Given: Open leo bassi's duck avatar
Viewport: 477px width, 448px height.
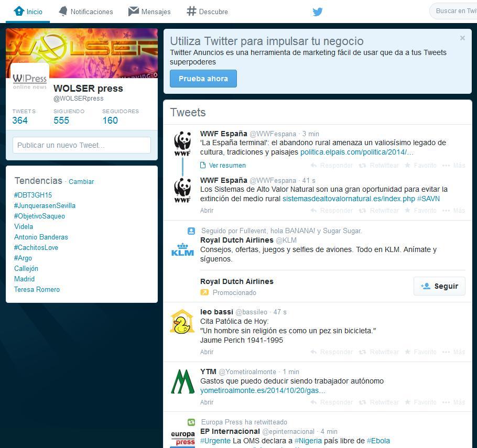Looking at the screenshot, I should [x=182, y=321].
